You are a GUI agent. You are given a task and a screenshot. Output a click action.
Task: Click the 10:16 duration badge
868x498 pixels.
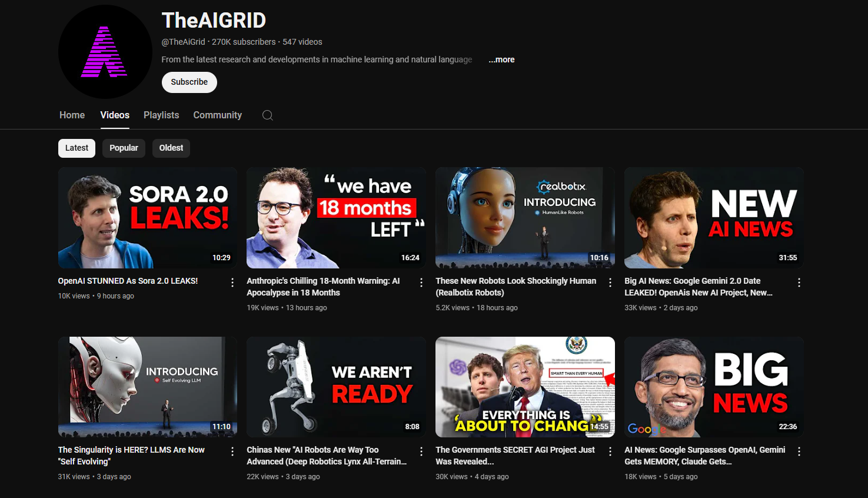599,258
